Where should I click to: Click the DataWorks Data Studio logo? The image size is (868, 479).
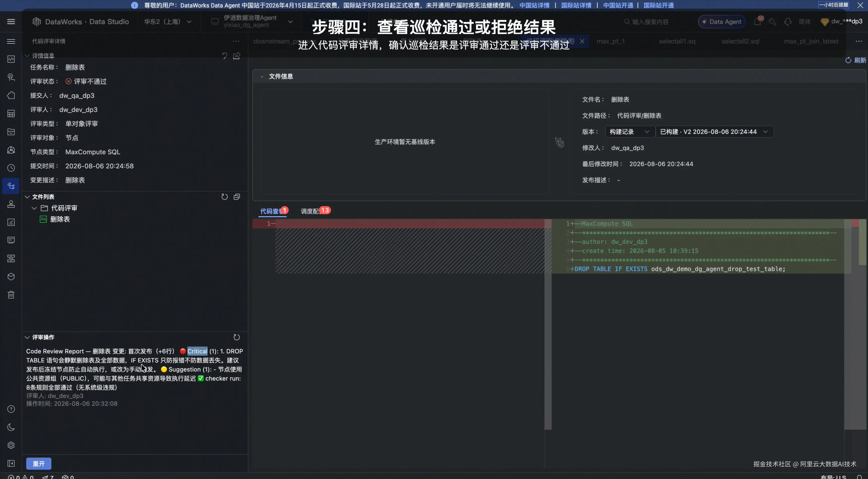81,22
